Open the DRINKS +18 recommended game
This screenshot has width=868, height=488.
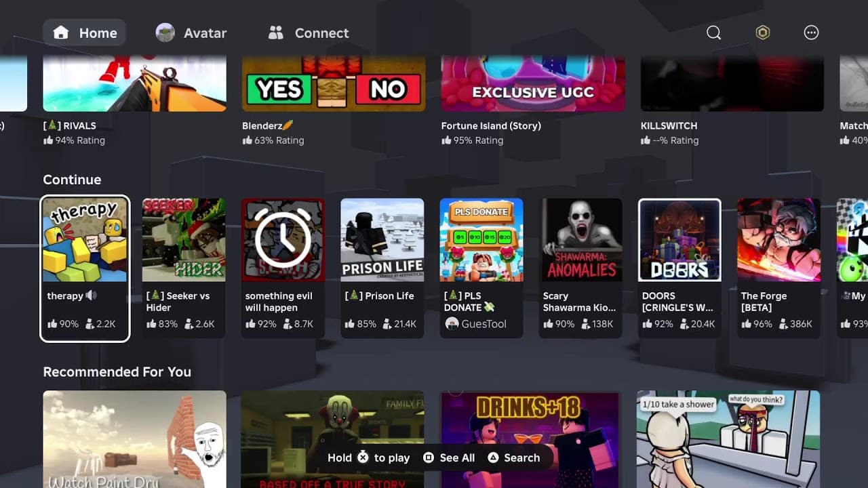(x=530, y=439)
